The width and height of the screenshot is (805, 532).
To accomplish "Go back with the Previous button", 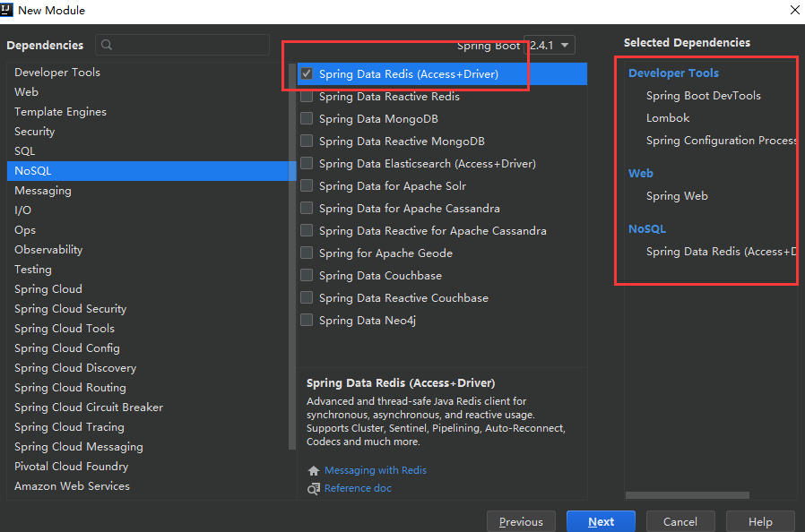I will pos(521,522).
